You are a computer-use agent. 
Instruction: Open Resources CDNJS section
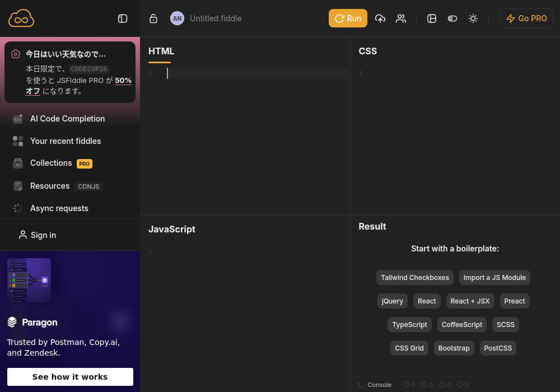coord(50,186)
